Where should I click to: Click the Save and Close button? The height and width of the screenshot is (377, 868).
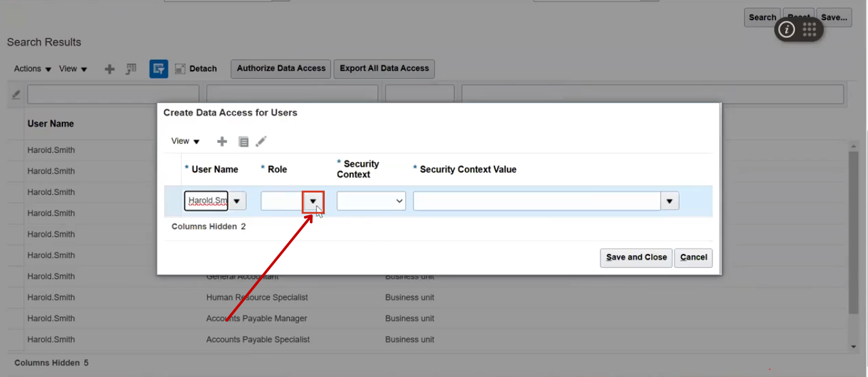(x=635, y=257)
